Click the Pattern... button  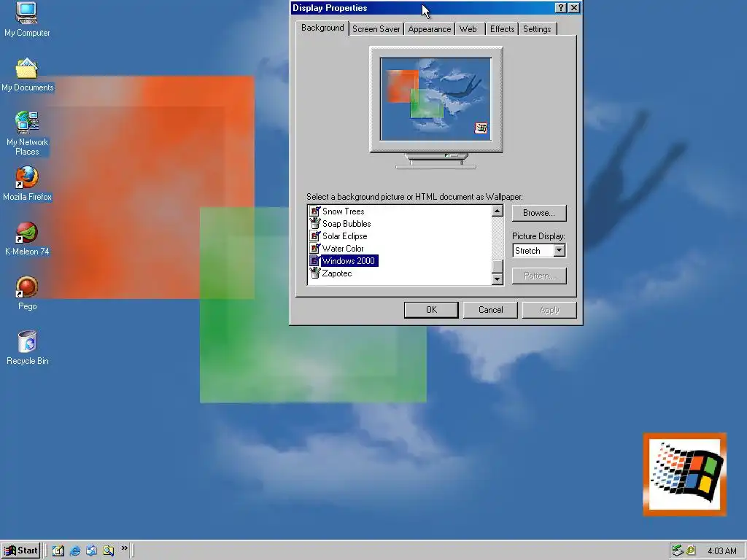tap(539, 276)
